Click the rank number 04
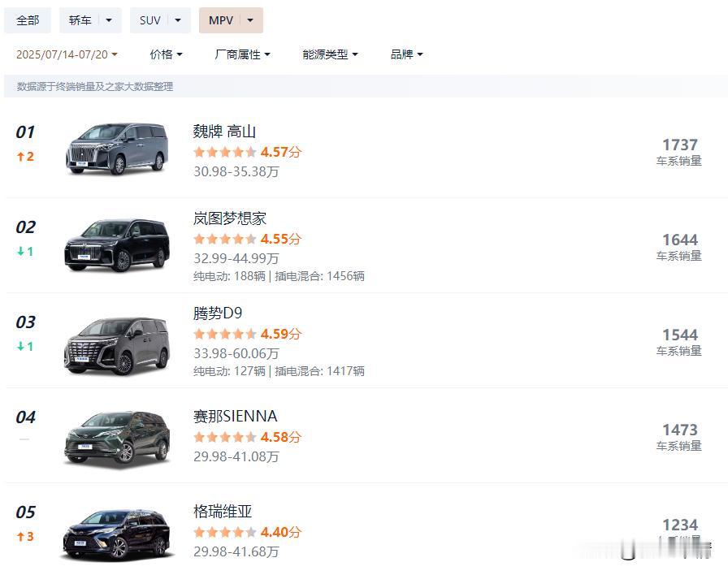 [x=25, y=417]
